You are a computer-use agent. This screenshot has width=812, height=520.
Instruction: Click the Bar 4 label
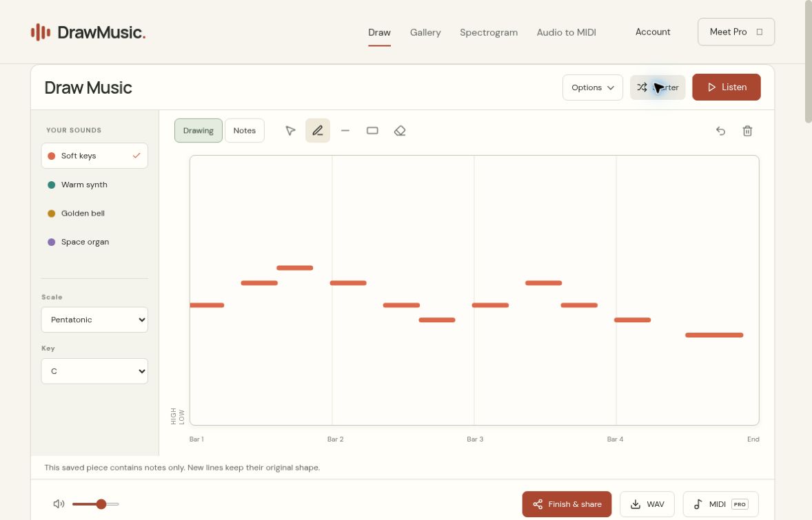[x=616, y=439]
